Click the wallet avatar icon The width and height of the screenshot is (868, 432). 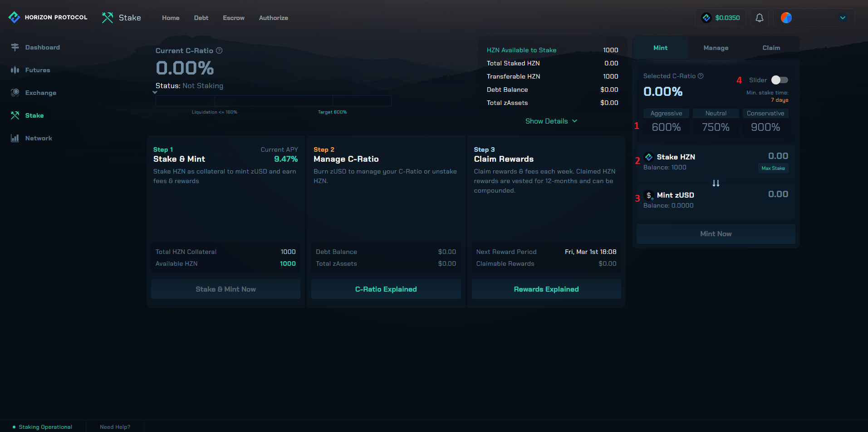[x=786, y=18]
